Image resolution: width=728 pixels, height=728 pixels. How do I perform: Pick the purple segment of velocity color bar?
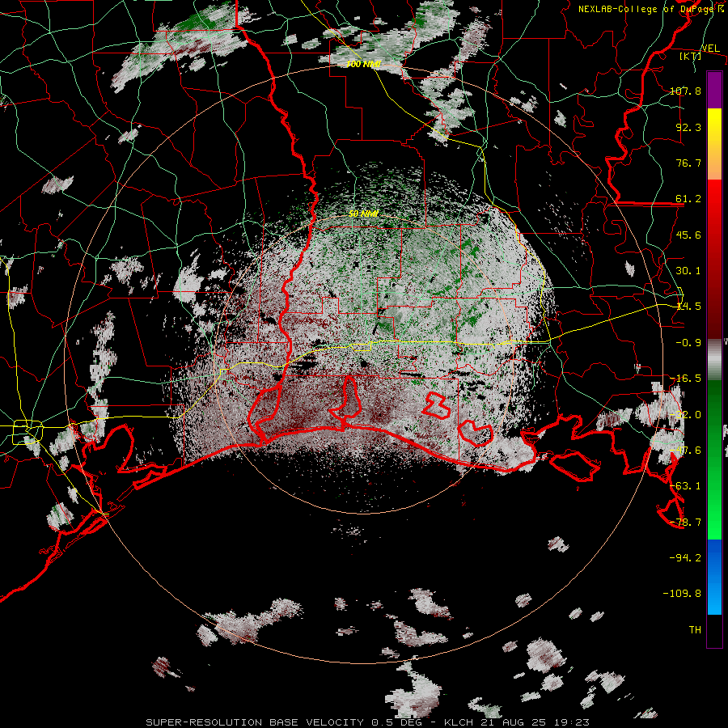pos(714,90)
